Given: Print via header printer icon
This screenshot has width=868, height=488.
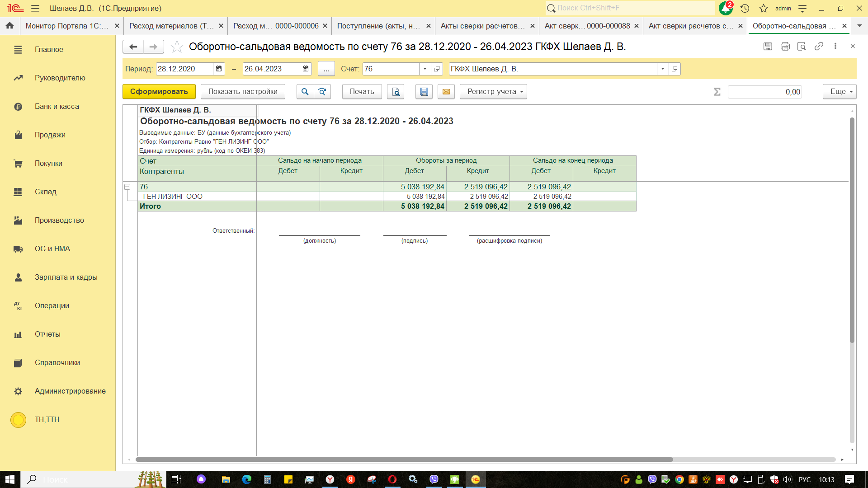Looking at the screenshot, I should point(785,46).
